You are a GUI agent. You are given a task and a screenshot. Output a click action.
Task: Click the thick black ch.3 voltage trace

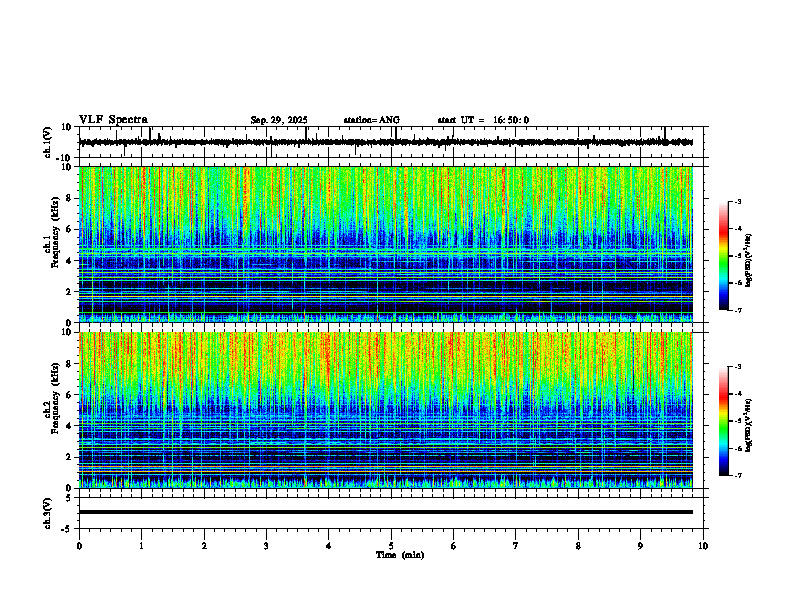(386, 512)
